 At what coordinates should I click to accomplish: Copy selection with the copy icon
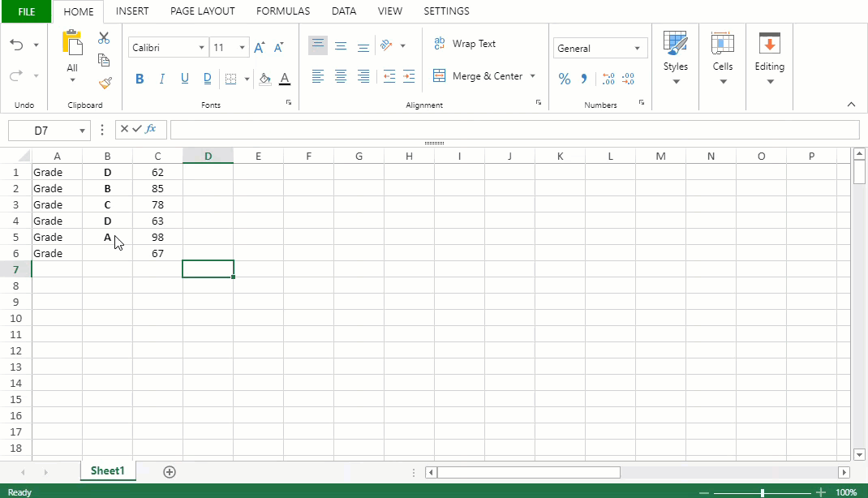tap(104, 60)
